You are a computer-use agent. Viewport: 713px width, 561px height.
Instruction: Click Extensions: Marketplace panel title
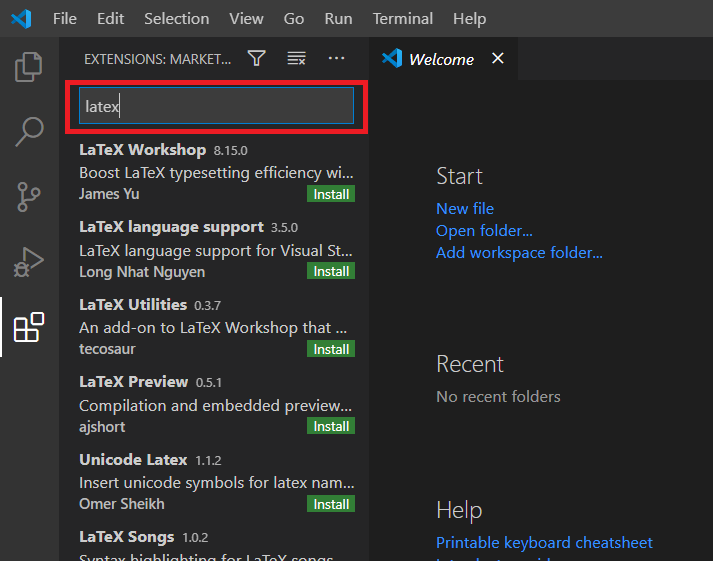(x=157, y=59)
